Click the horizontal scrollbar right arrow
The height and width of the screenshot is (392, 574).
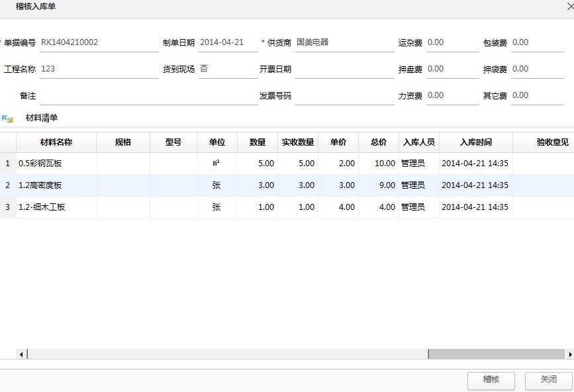570,354
